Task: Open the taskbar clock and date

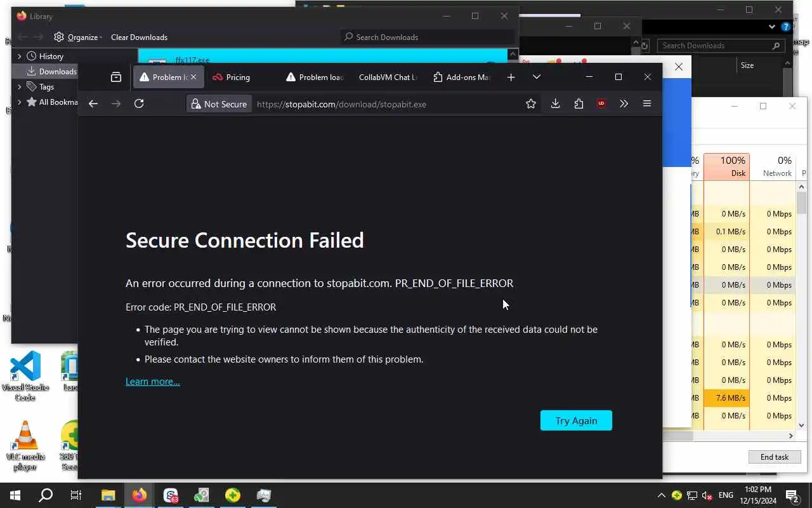Action: [757, 495]
